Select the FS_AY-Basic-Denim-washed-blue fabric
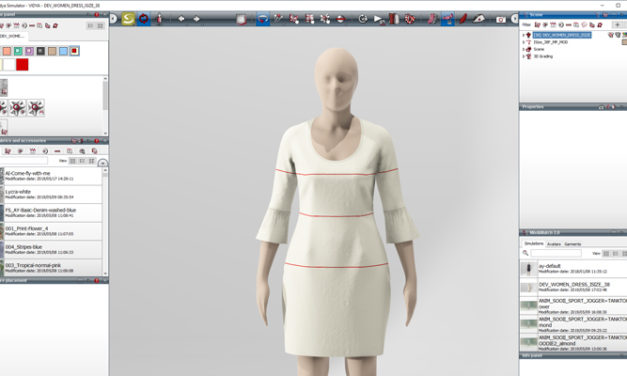 (x=51, y=212)
